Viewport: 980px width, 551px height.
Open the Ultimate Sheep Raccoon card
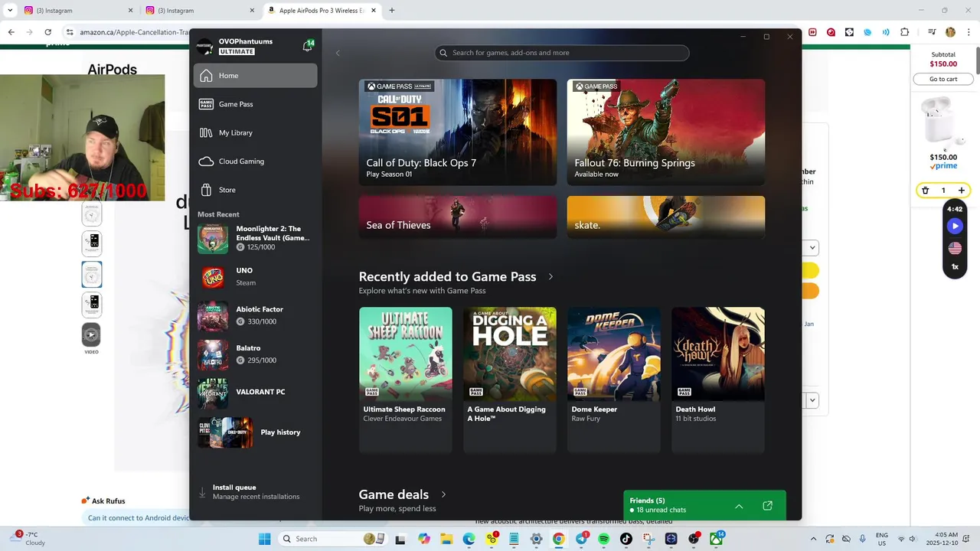coord(406,380)
